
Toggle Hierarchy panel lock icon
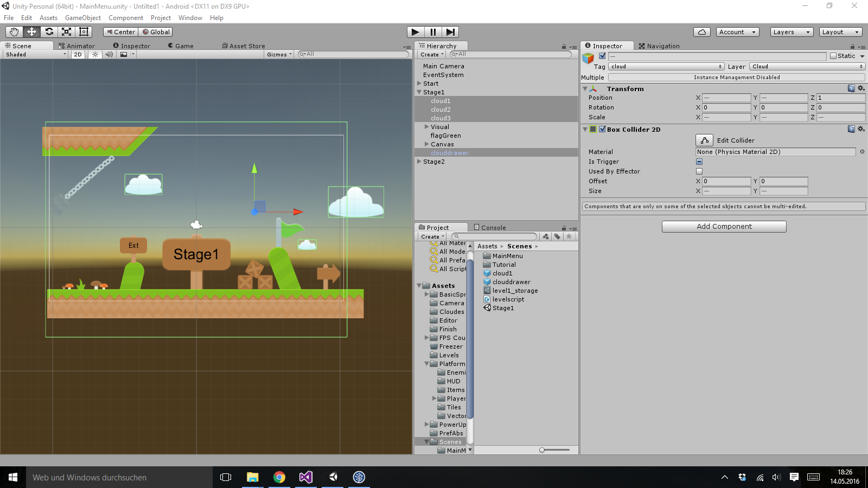click(564, 47)
